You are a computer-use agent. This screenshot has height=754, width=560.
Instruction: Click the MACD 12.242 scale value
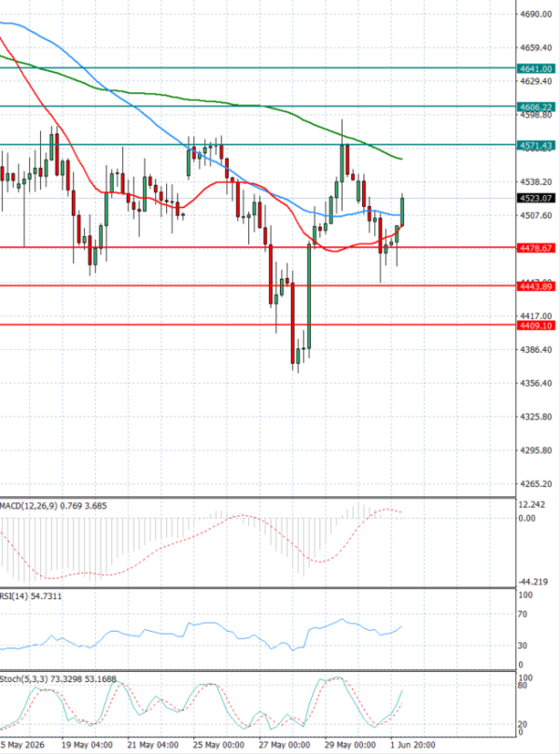(x=532, y=505)
